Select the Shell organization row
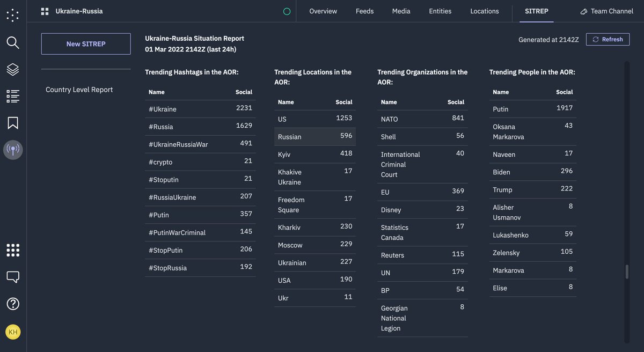 422,137
